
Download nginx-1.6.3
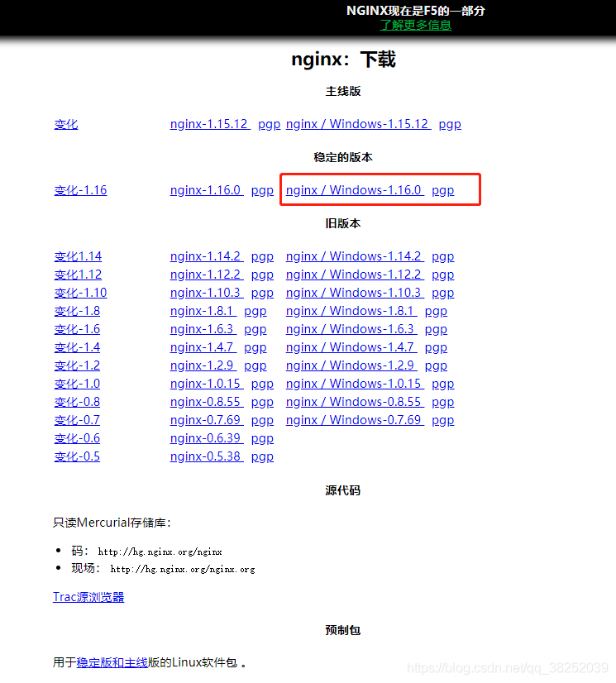point(203,329)
